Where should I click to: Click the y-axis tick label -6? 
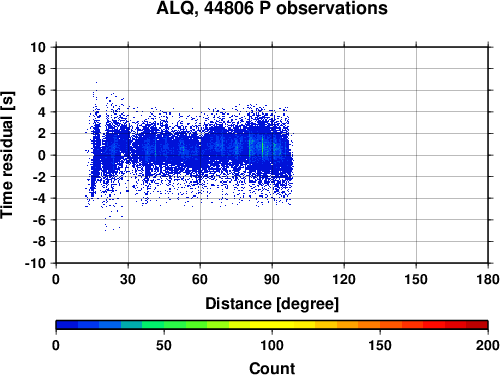tap(39, 220)
